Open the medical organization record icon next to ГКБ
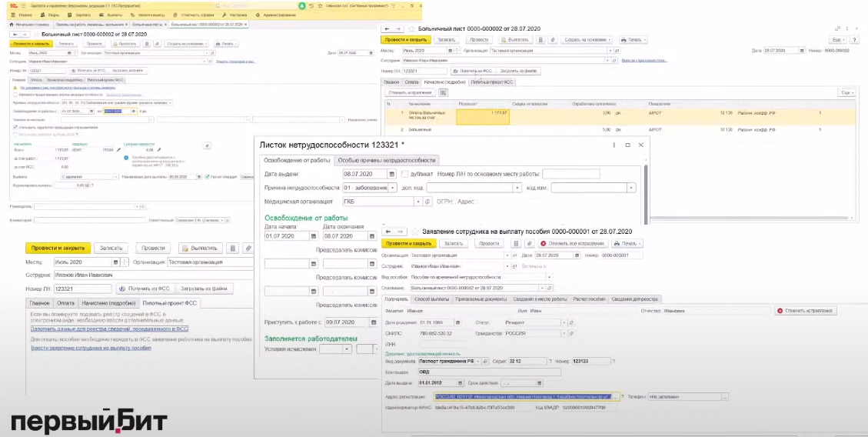Image resolution: width=868 pixels, height=437 pixels. point(428,202)
